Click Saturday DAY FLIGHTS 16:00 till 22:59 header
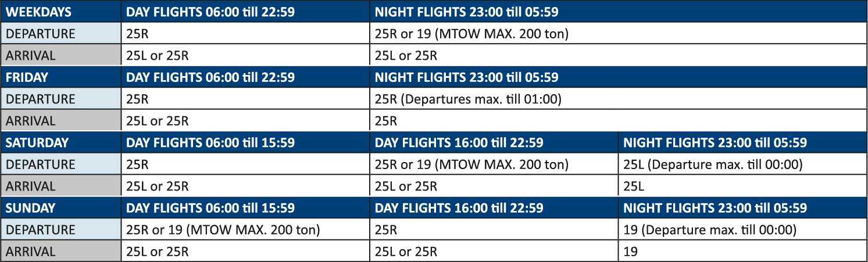 [x=494, y=142]
